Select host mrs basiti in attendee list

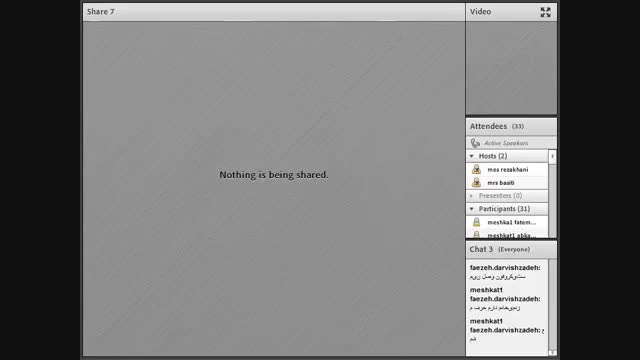[507, 182]
